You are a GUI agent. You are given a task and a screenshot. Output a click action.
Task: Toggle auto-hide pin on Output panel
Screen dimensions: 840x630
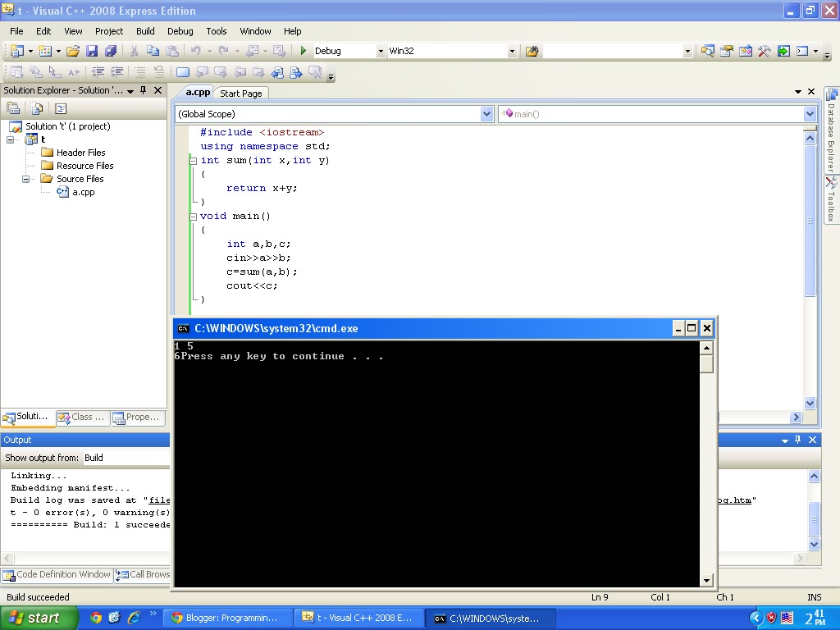(x=797, y=440)
